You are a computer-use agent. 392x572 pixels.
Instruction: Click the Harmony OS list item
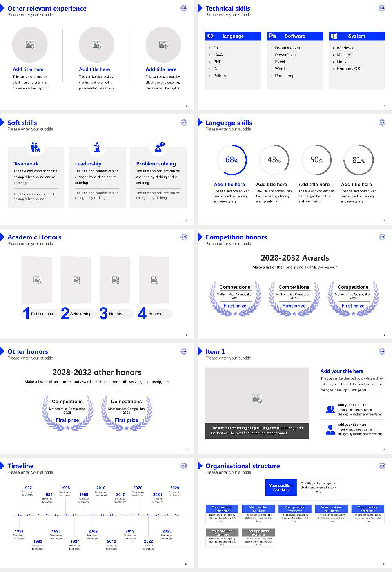(348, 69)
